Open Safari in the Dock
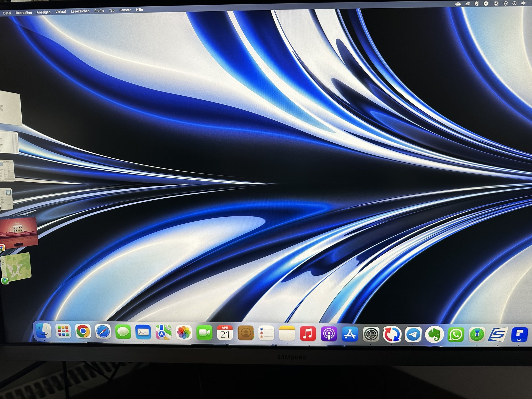Image resolution: width=532 pixels, height=399 pixels. pyautogui.click(x=103, y=332)
